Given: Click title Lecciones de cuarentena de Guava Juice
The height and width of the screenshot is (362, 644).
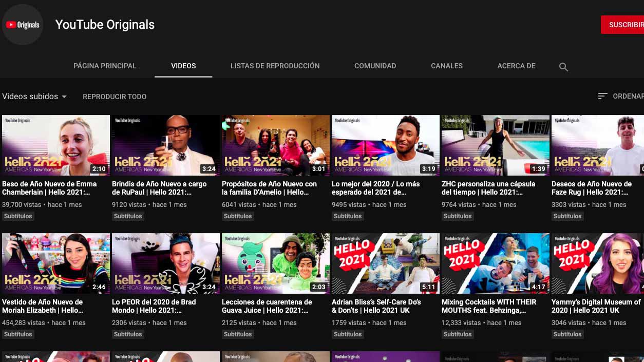Looking at the screenshot, I should pyautogui.click(x=267, y=306).
